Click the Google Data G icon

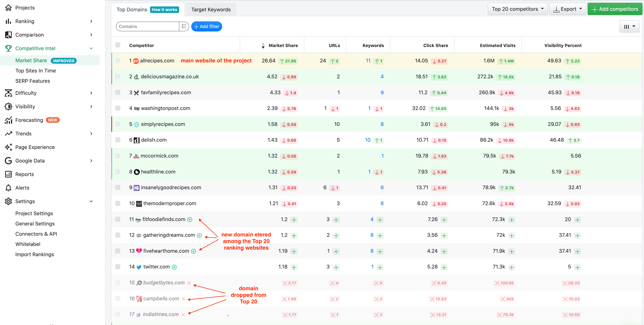point(8,161)
